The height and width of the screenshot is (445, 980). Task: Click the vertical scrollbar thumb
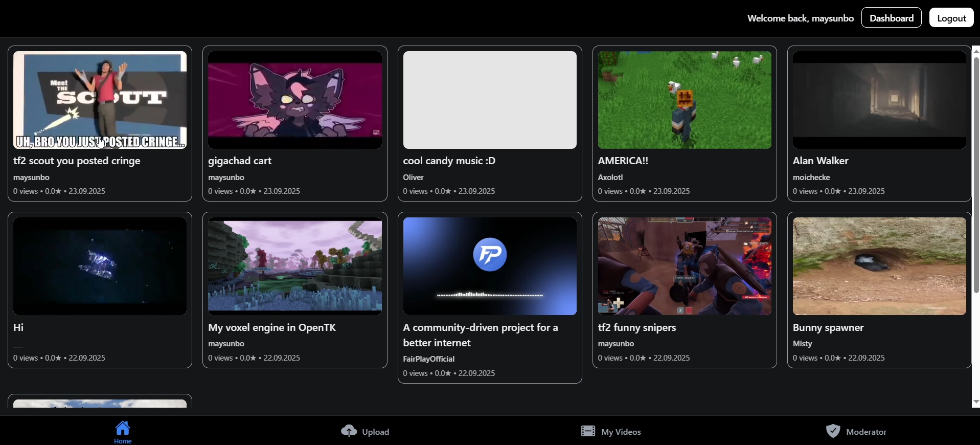976,175
